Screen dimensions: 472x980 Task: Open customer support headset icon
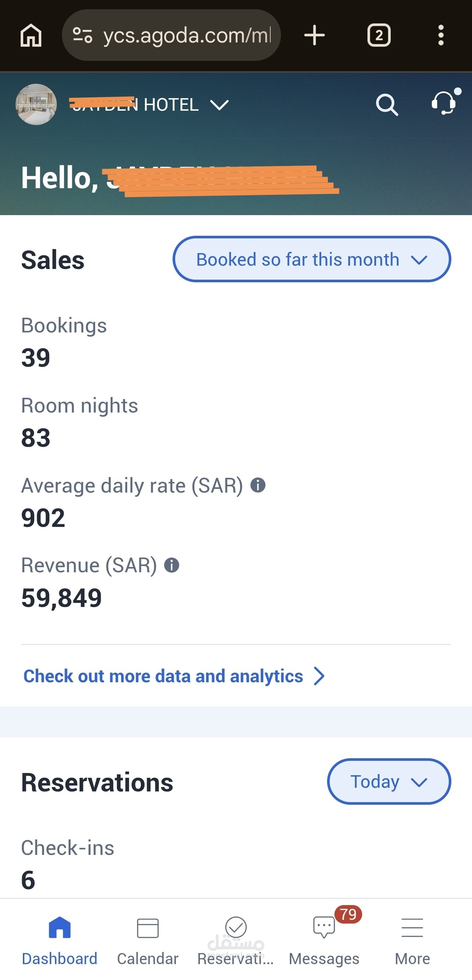point(444,103)
